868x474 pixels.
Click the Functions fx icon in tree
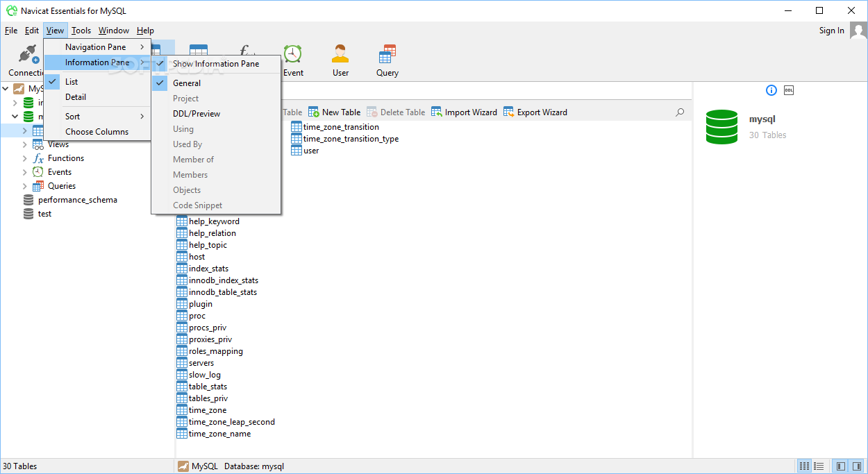[x=38, y=158]
